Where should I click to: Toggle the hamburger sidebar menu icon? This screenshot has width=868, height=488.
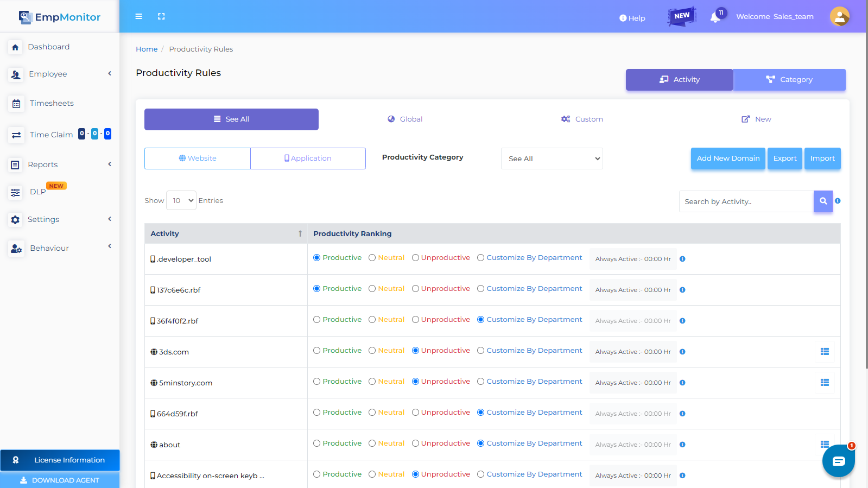coord(139,16)
